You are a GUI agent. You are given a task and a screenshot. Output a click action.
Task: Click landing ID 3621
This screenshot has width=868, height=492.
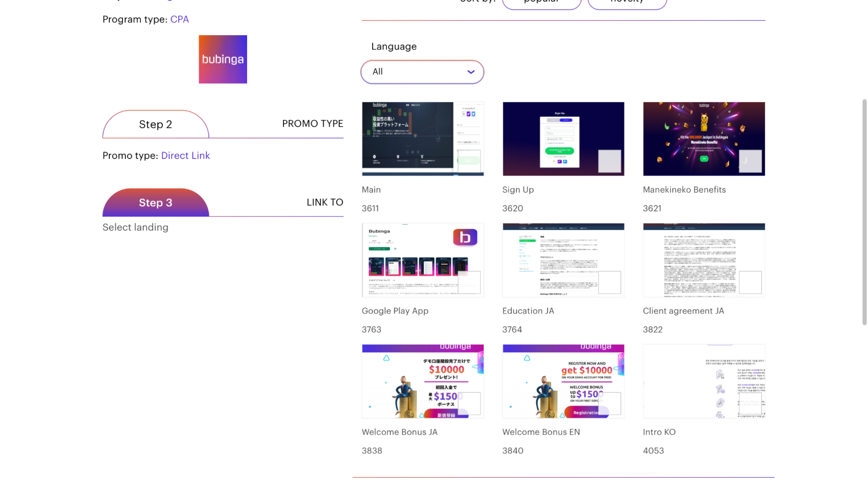click(652, 208)
